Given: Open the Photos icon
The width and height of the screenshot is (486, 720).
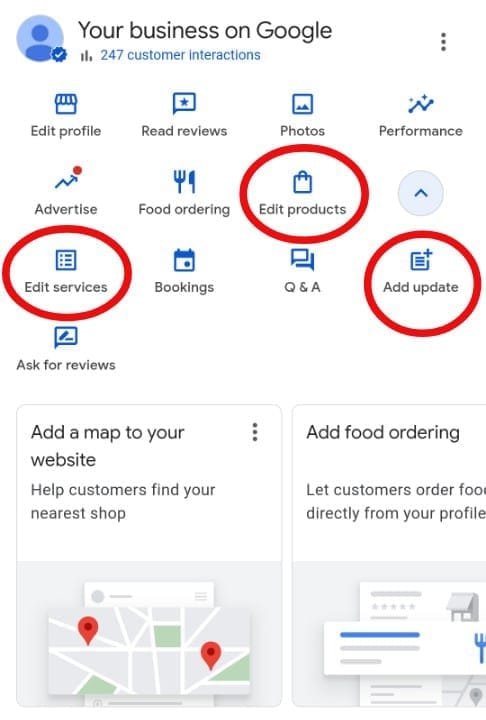Looking at the screenshot, I should [303, 104].
